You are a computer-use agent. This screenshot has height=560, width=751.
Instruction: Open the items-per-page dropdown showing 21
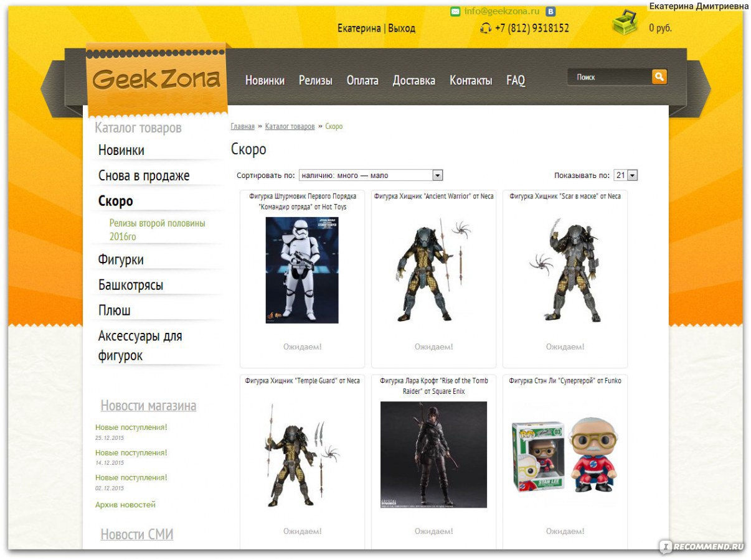[626, 175]
